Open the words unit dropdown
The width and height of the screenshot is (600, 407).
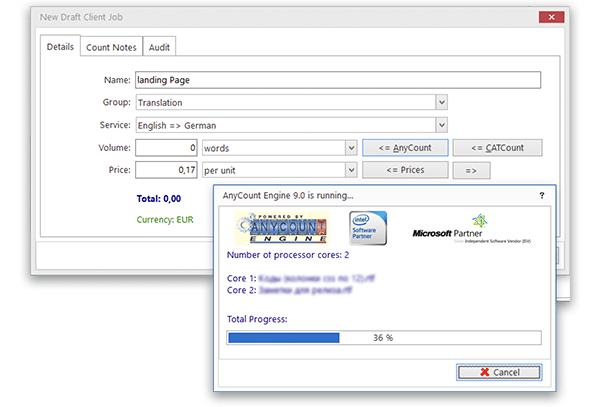(351, 148)
